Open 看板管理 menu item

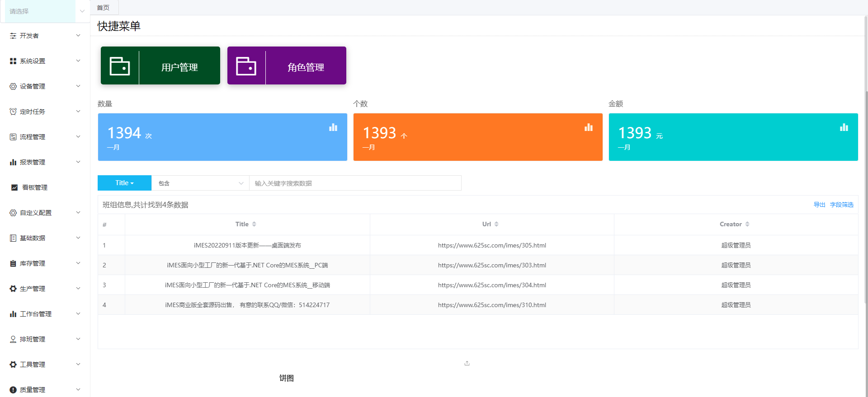[x=45, y=187]
